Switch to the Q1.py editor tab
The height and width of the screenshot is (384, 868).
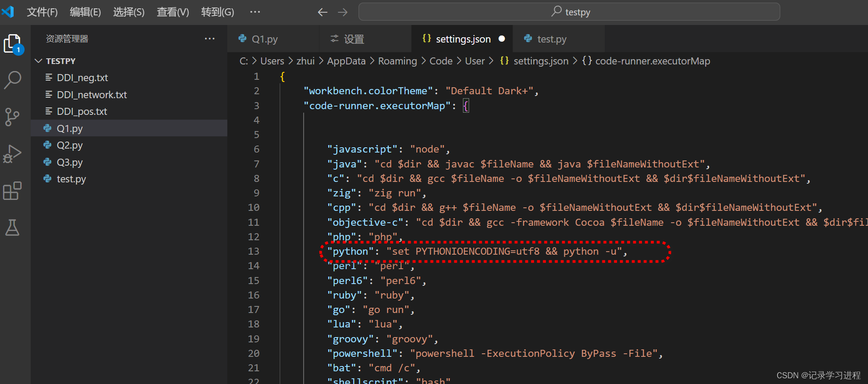[273, 39]
